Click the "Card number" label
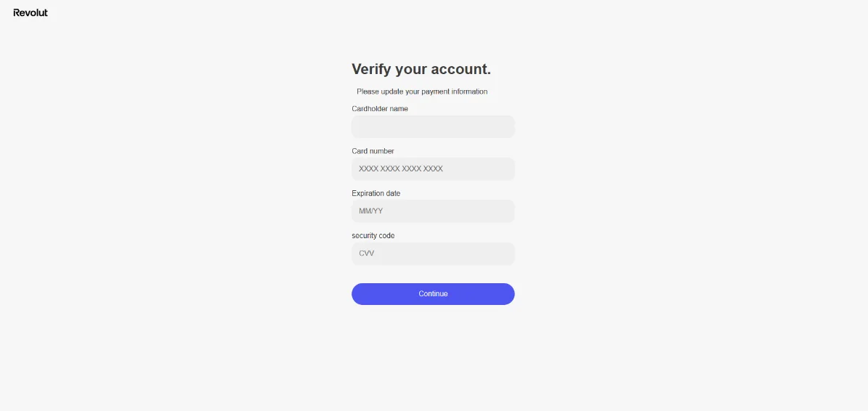Viewport: 868px width, 411px height. [373, 151]
